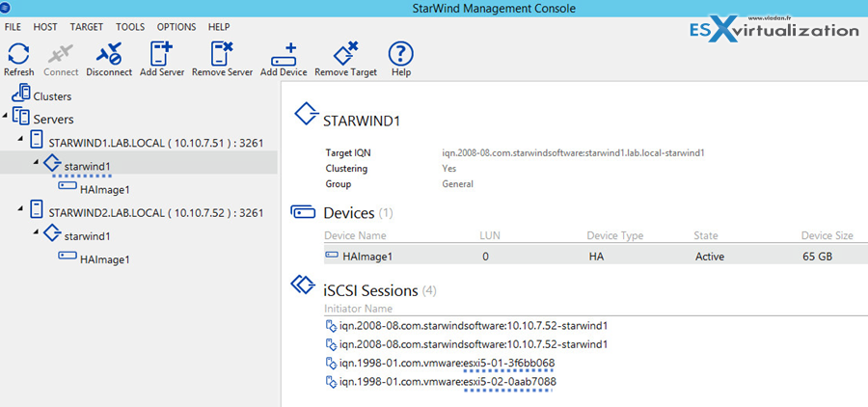868x407 pixels.
Task: Click the Disconnect toolbar icon
Action: tap(109, 54)
